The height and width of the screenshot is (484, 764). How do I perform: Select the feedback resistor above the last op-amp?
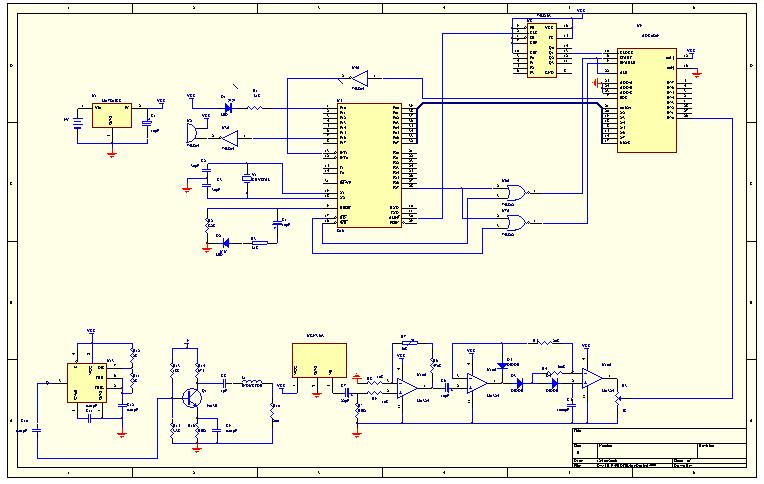tap(544, 343)
